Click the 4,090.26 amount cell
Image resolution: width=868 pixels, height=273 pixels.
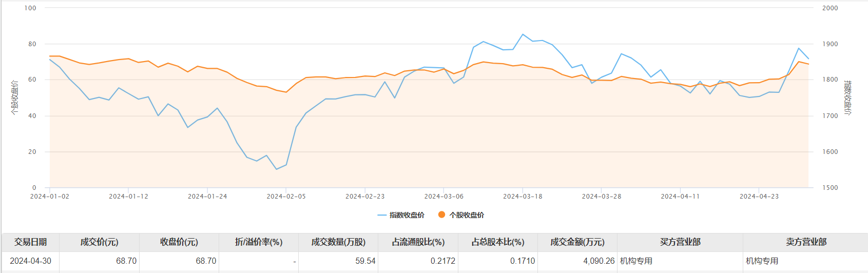click(599, 261)
